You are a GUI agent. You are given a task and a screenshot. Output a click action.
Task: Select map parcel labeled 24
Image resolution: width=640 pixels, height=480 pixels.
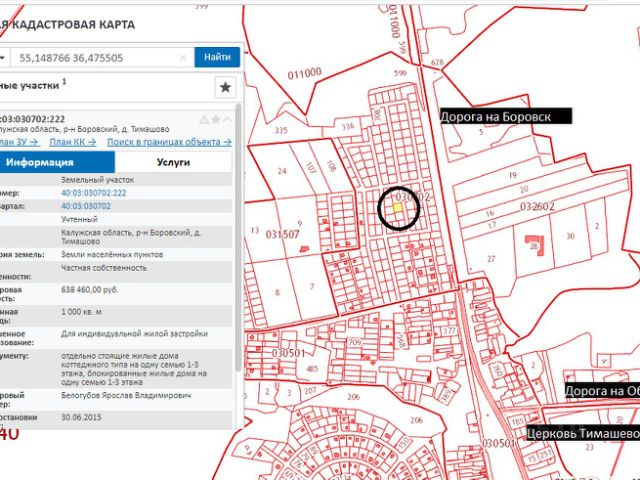point(282,171)
